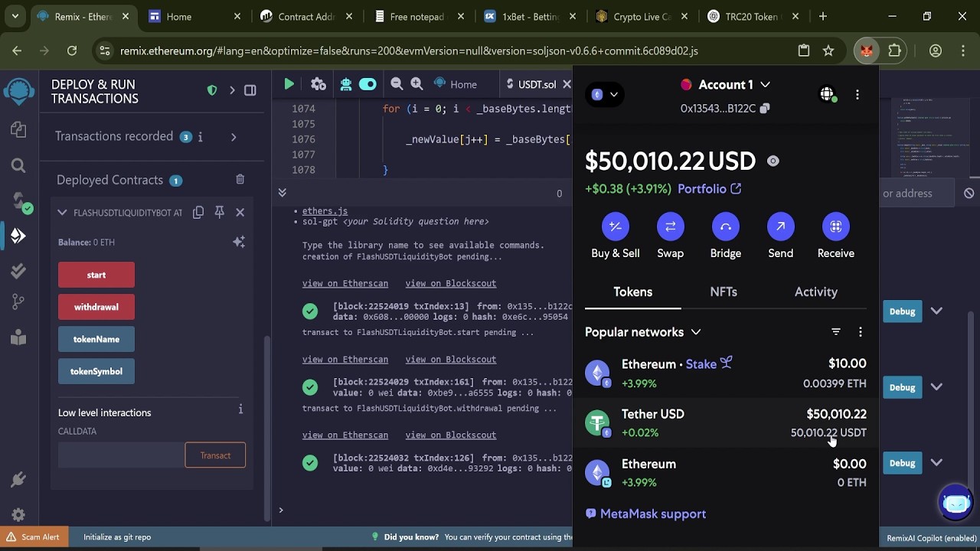This screenshot has width=980, height=551.
Task: Open view on Etherscan for contract creation
Action: (x=345, y=283)
